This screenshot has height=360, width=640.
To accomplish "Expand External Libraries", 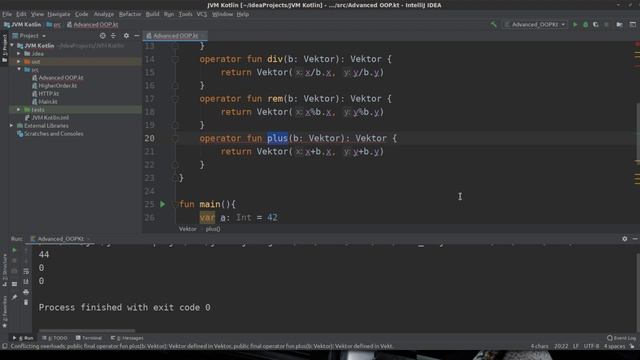I will click(12, 126).
